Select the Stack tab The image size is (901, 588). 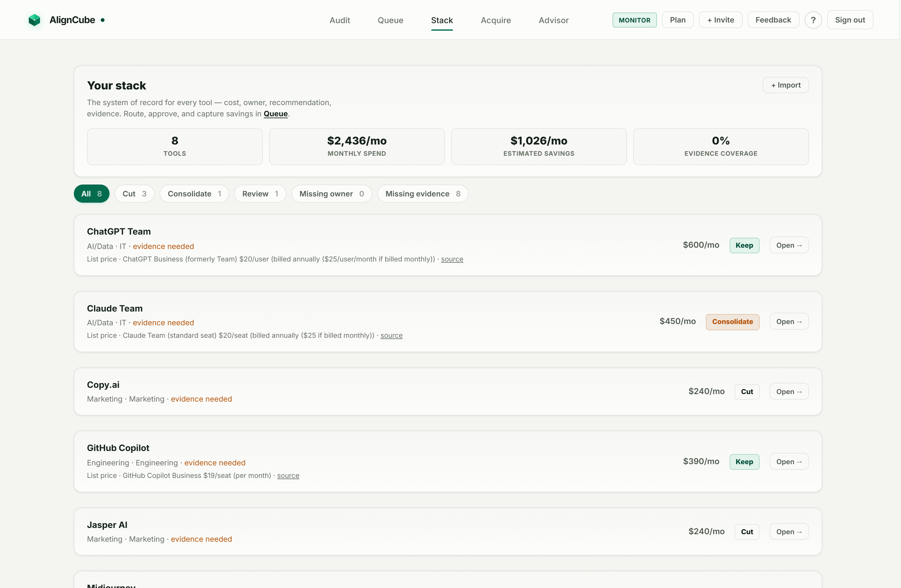click(442, 20)
